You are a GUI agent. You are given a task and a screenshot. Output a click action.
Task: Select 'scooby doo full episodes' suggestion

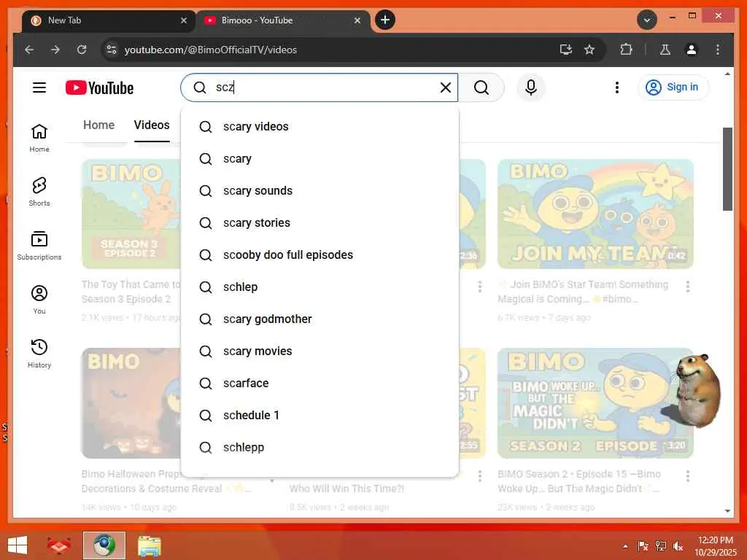[x=320, y=254]
